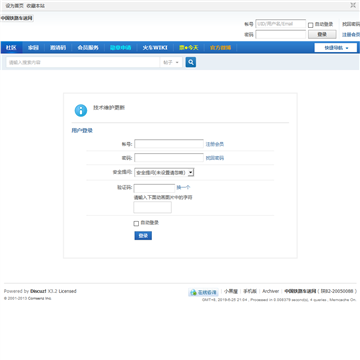Image resolution: width=360 pixels, height=360 pixels.
Task: Click 注册会员 link in the header
Action: pyautogui.click(x=351, y=34)
